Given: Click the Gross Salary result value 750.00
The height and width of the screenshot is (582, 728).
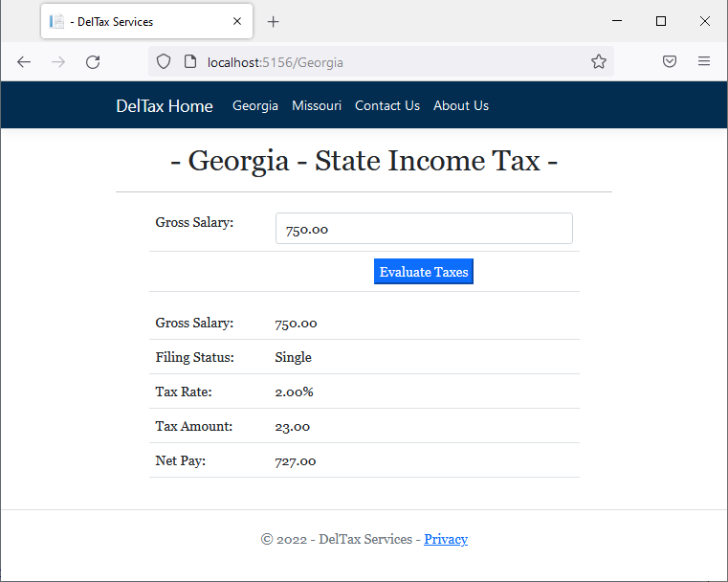Looking at the screenshot, I should point(296,324).
